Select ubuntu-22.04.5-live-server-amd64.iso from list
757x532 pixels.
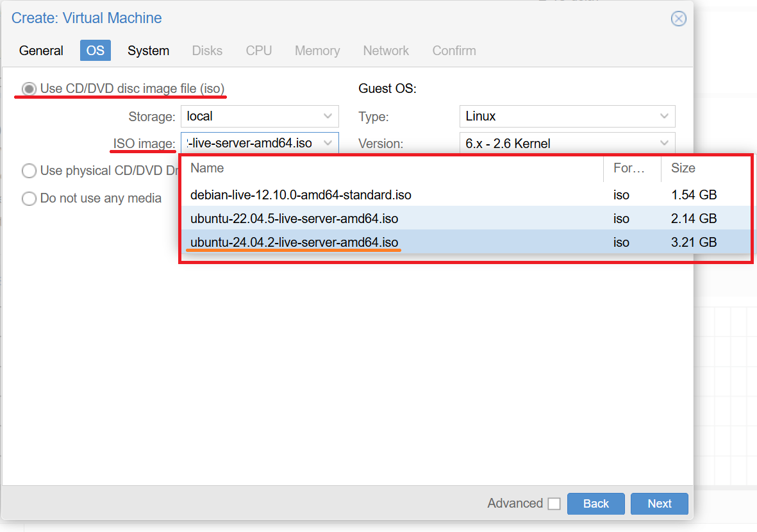[x=294, y=219]
